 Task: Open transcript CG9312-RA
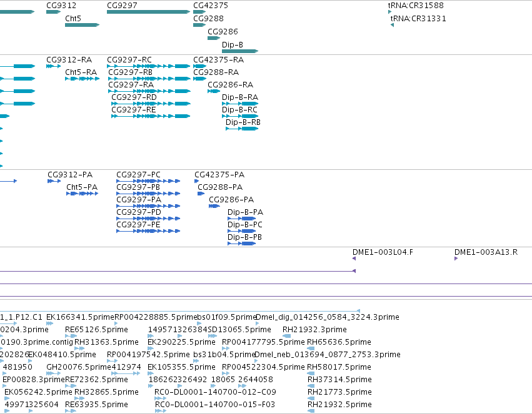(69, 60)
